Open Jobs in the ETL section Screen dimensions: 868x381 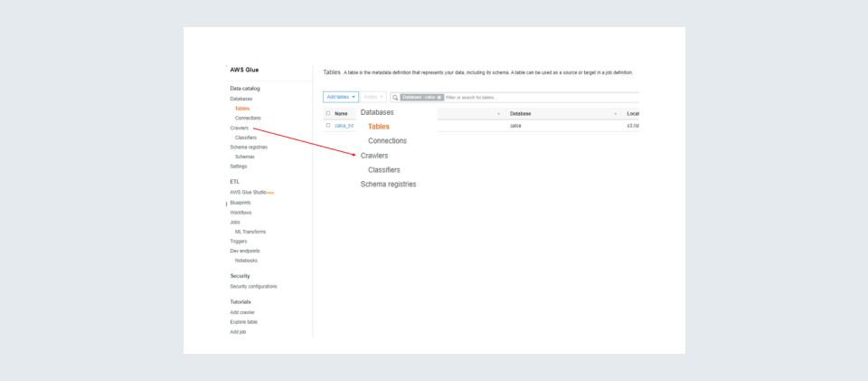point(235,222)
